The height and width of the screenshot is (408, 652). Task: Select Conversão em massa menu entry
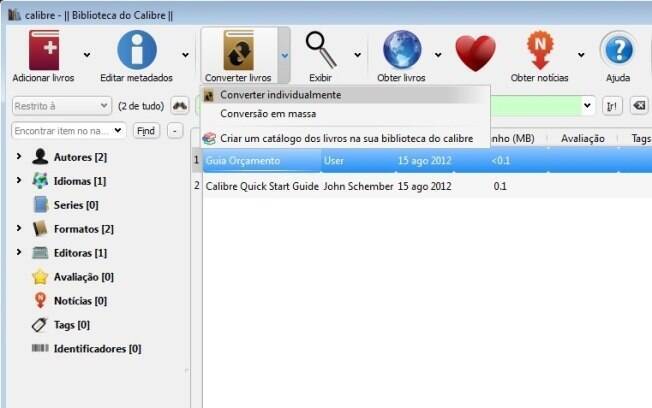(345, 114)
